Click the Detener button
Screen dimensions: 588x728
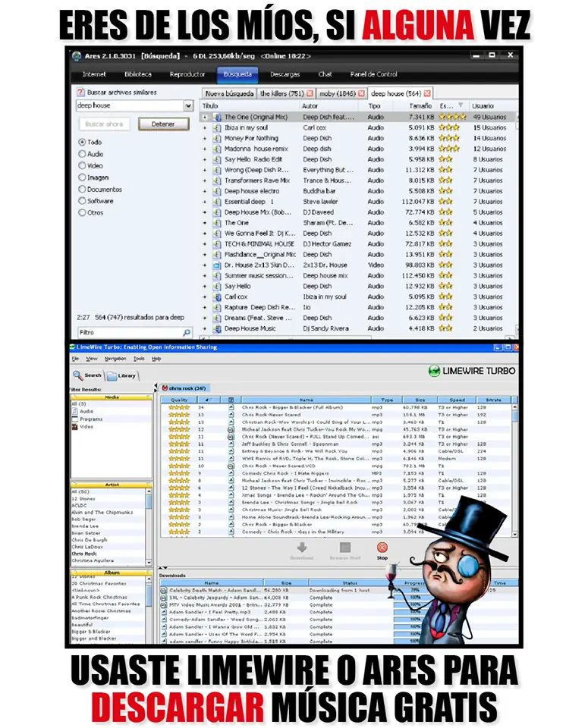163,124
